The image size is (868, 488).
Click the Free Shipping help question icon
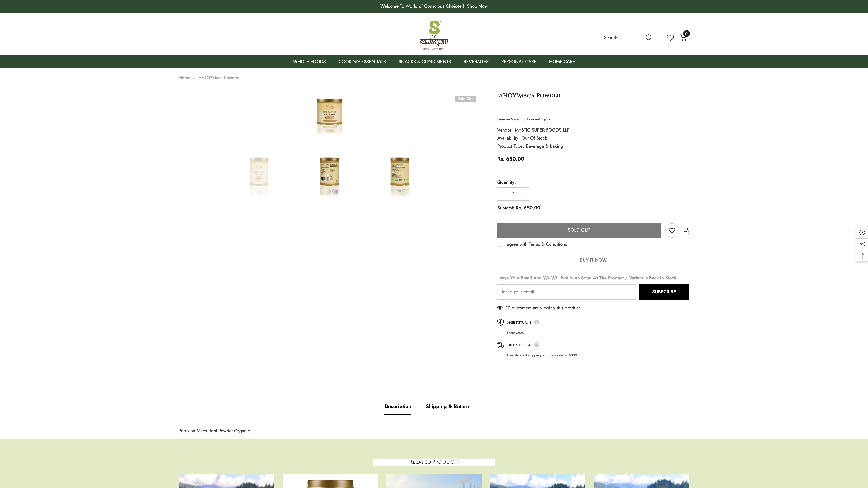click(x=536, y=345)
